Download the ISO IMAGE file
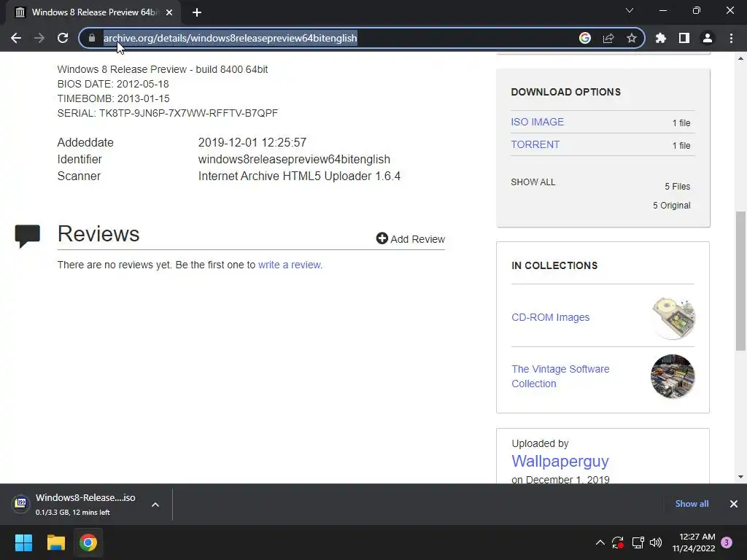 pos(537,122)
